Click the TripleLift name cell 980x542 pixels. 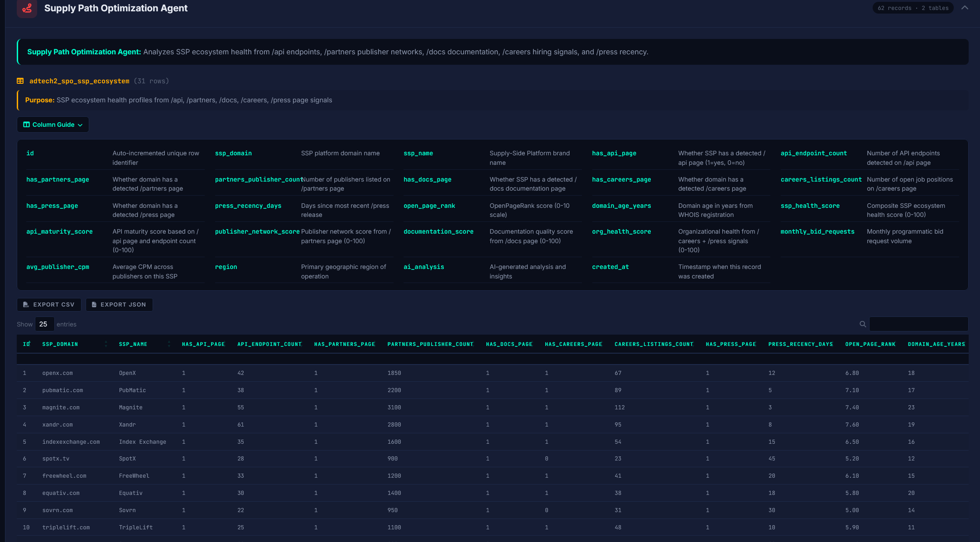coord(136,528)
